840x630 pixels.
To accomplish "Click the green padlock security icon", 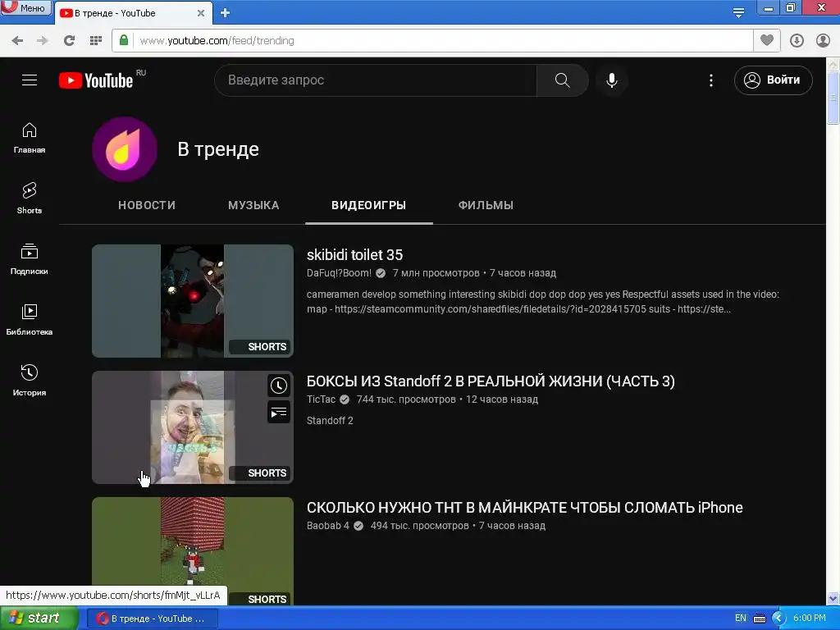I will (124, 40).
